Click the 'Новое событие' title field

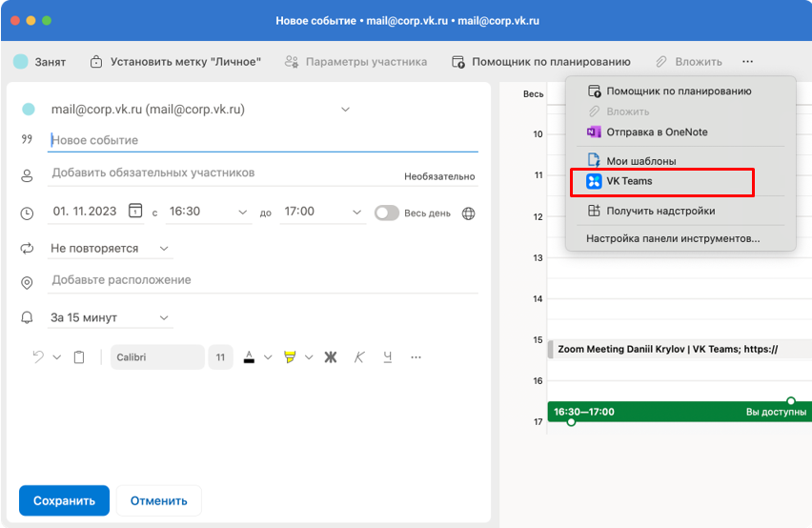pos(262,140)
